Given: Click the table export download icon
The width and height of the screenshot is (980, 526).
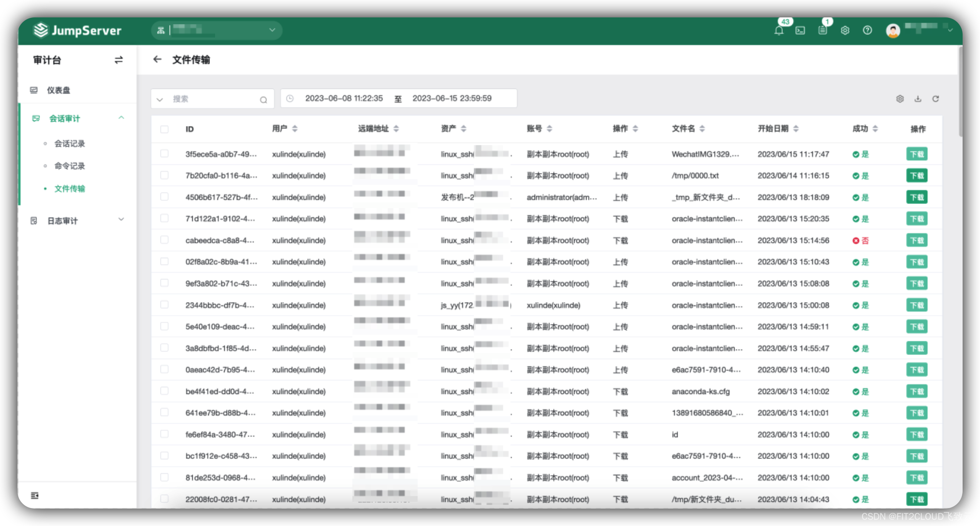Looking at the screenshot, I should (918, 99).
